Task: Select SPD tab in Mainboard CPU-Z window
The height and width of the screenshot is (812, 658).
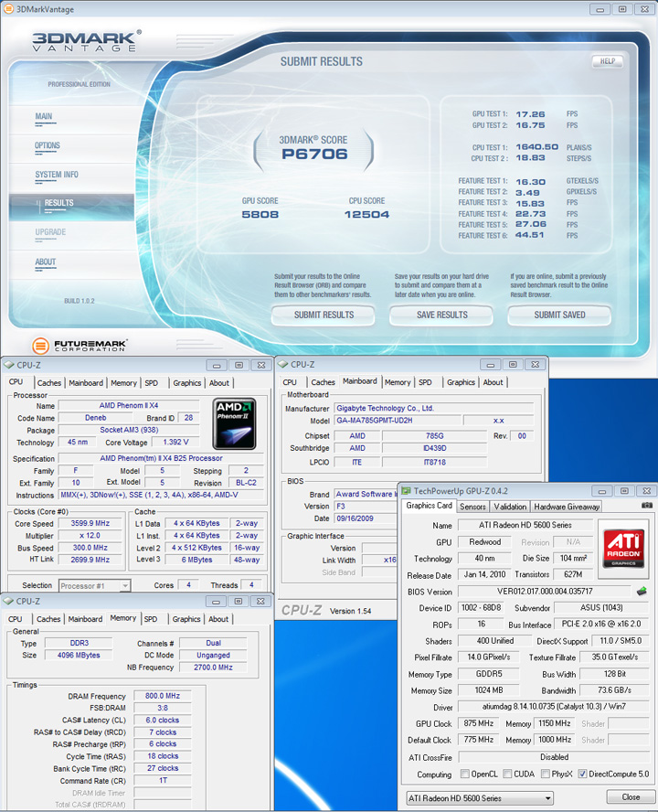Action: click(425, 382)
